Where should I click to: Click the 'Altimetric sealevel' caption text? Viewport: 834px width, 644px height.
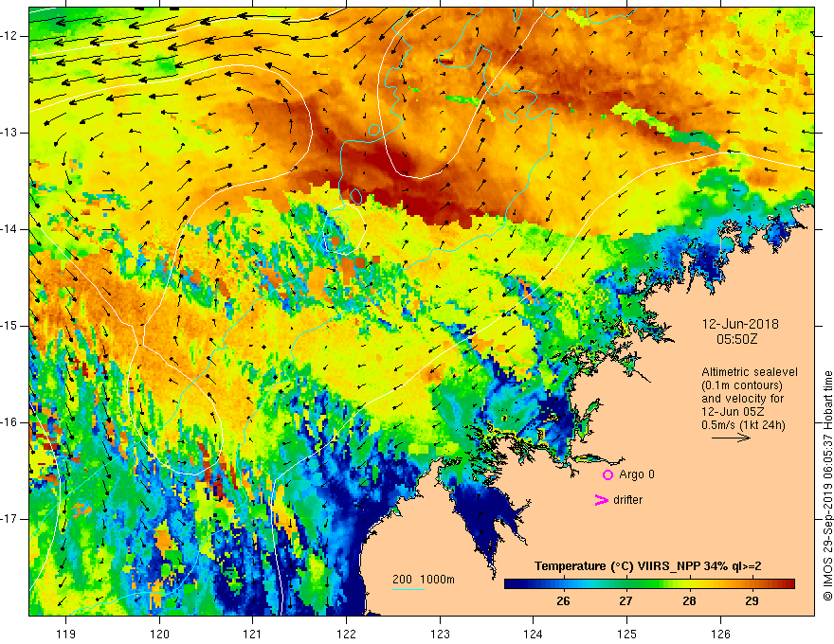pyautogui.click(x=750, y=372)
